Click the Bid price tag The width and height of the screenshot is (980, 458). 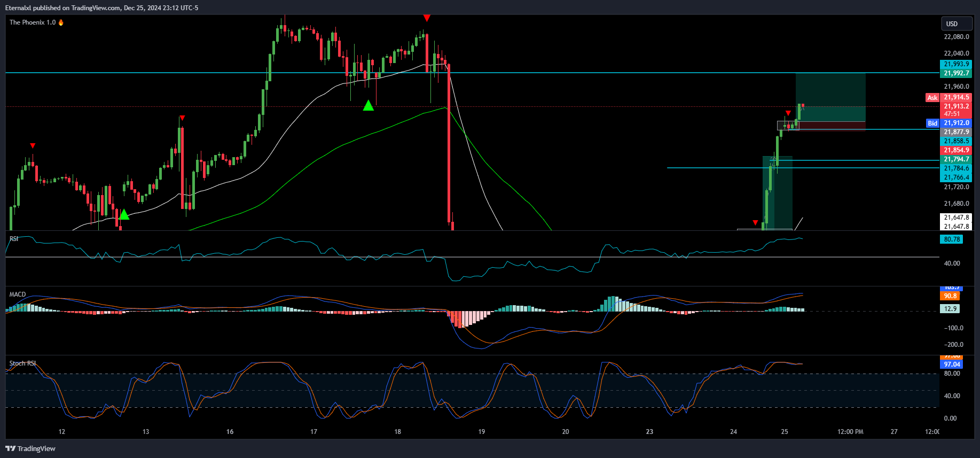tap(932, 123)
